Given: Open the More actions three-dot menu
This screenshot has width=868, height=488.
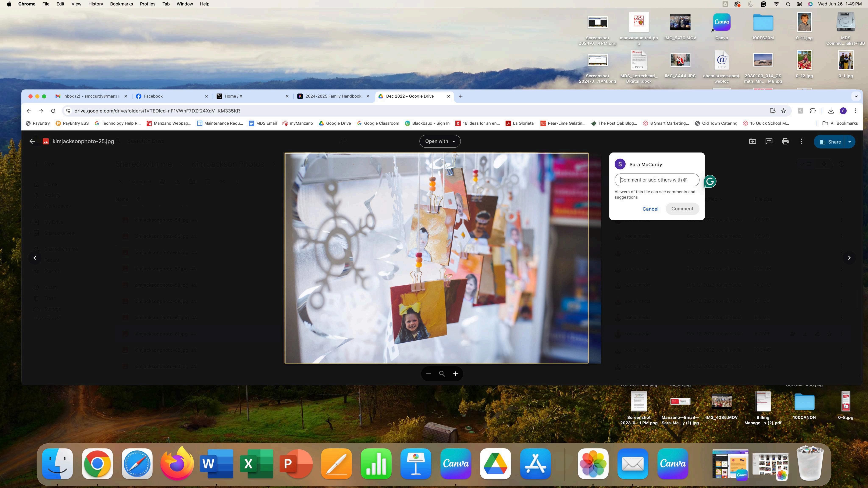Looking at the screenshot, I should pyautogui.click(x=801, y=141).
